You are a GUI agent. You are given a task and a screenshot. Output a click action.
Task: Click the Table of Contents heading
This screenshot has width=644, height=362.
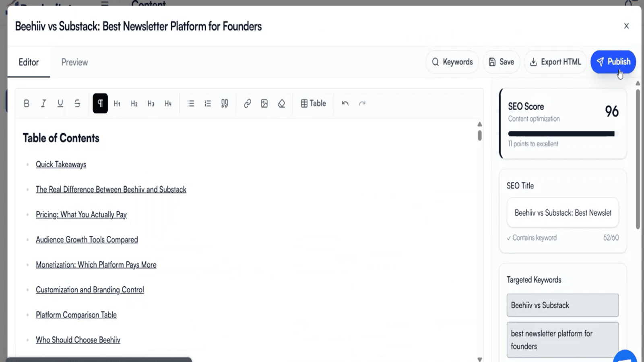click(x=61, y=138)
